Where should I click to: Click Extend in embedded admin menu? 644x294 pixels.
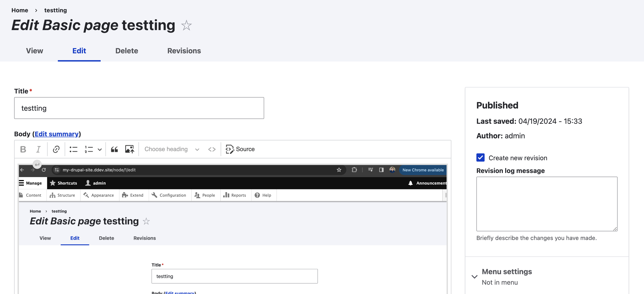[x=133, y=195]
